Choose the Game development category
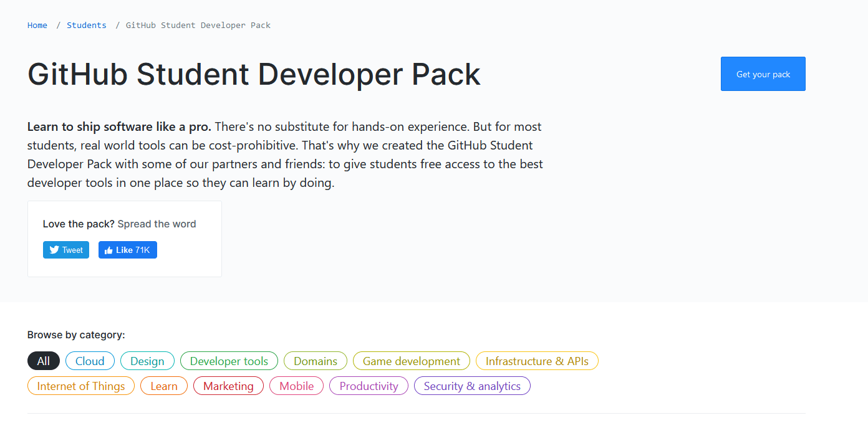The image size is (868, 428). 412,361
